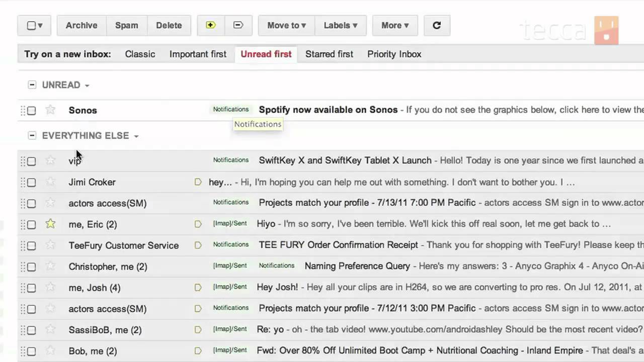The width and height of the screenshot is (644, 362).
Task: Switch to the Priority Inbox tab
Action: click(394, 54)
